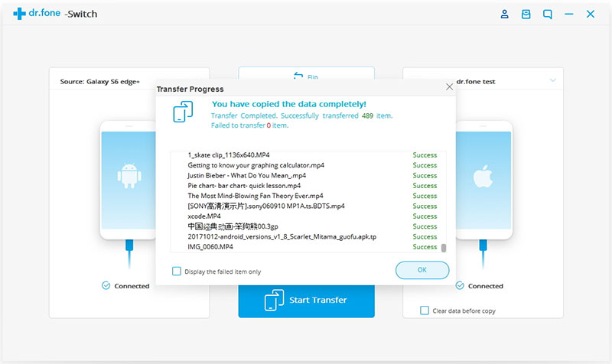
Task: Click the Source: Galaxy S6 edge+ label
Action: click(x=99, y=82)
